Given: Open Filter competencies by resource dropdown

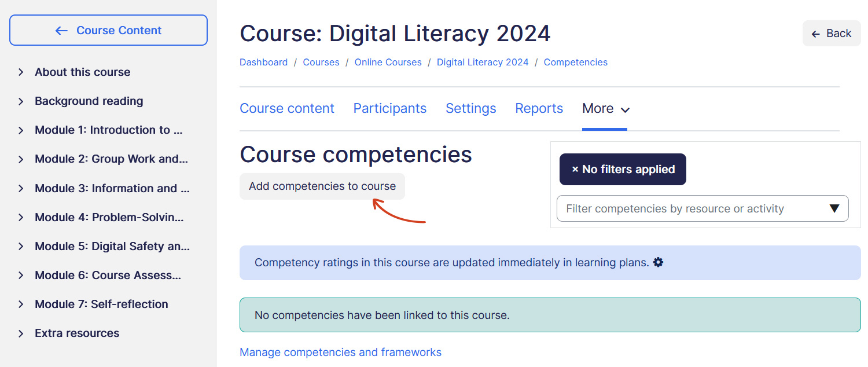Looking at the screenshot, I should [x=703, y=208].
